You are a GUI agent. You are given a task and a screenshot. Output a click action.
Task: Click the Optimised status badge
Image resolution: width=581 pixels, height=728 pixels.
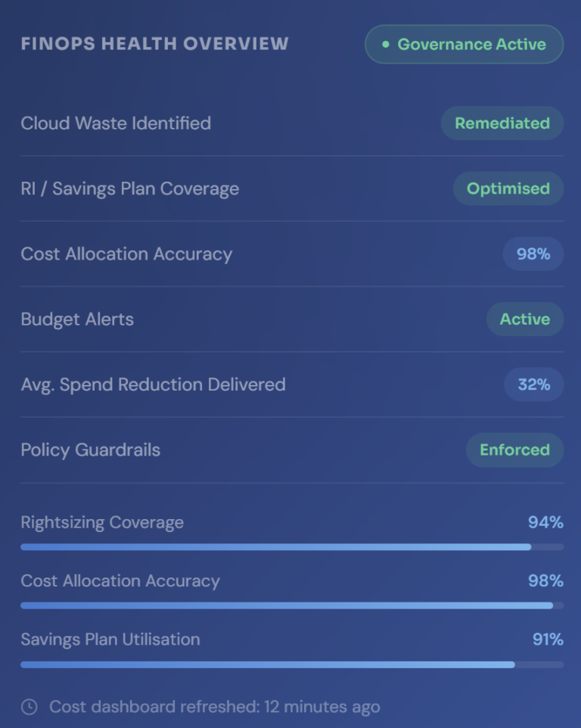(x=508, y=188)
